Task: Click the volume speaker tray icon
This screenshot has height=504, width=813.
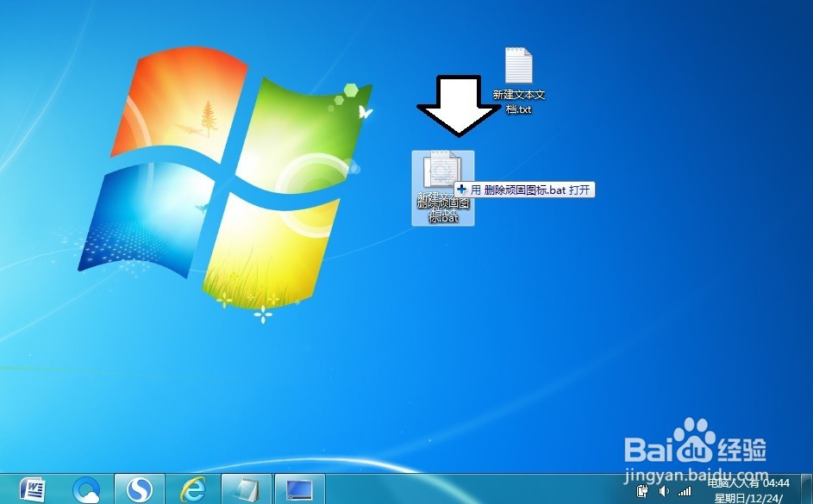Action: [664, 491]
